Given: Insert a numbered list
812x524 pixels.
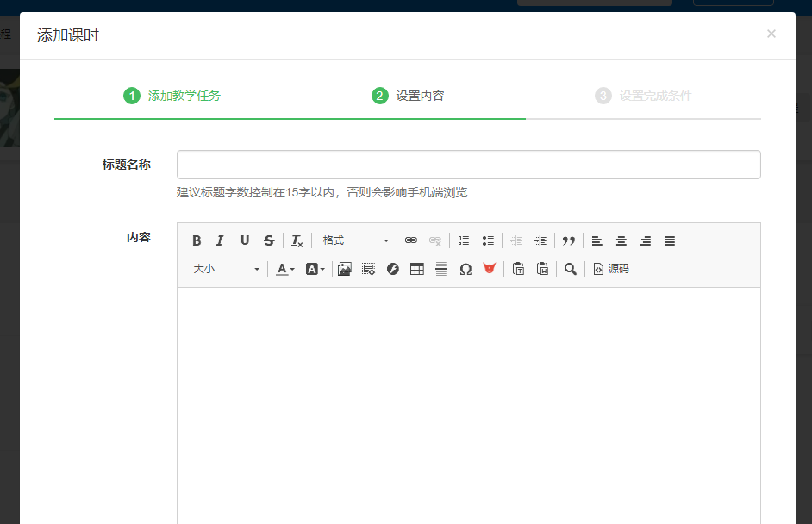Looking at the screenshot, I should coord(464,241).
